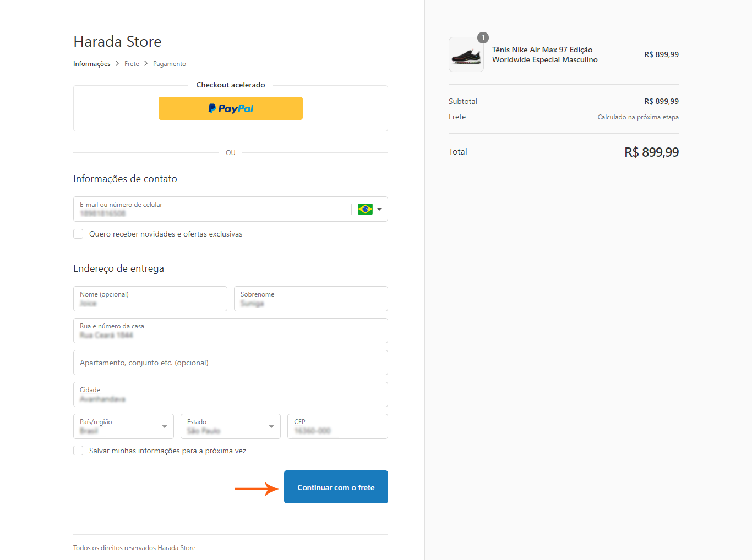Click the Harada Store title logo
This screenshot has width=752, height=560.
(x=117, y=42)
